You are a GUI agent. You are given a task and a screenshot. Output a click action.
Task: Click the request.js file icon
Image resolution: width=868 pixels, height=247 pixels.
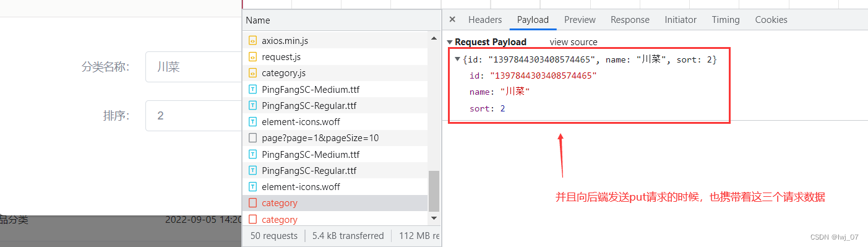252,57
